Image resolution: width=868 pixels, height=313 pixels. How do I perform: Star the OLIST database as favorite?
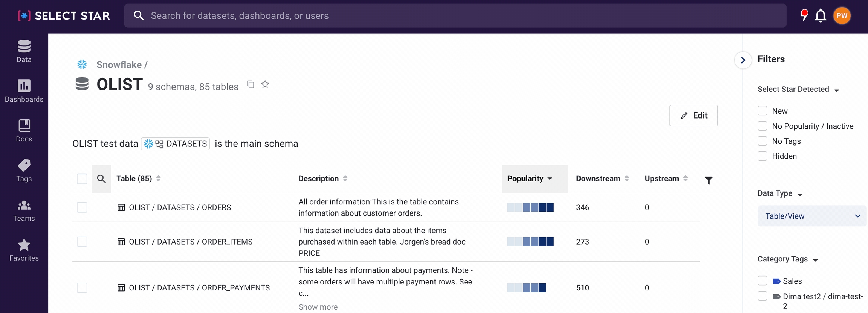[265, 84]
